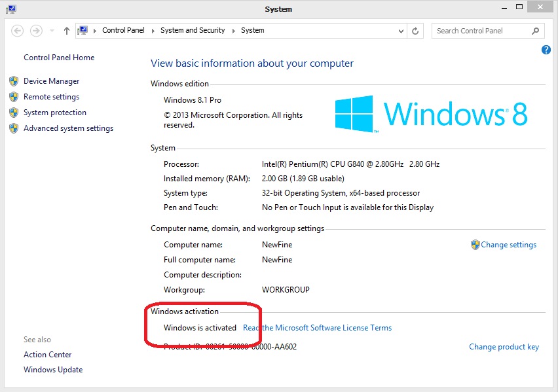Viewport: 558px width, 392px height.
Task: Click shield icon beside Remote settings
Action: click(14, 97)
